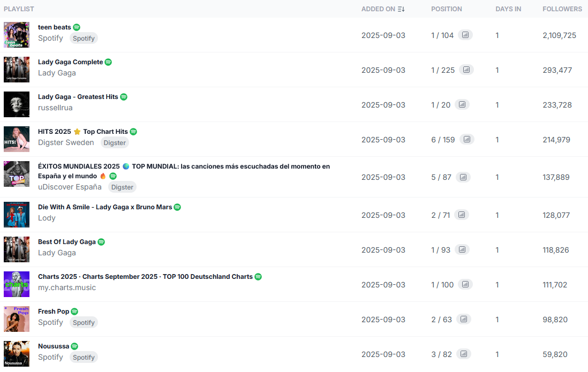Viewport: 588px width, 372px height.
Task: Open ÉXITOS MUNDIALES 2025 playlist link
Action: coord(184,171)
